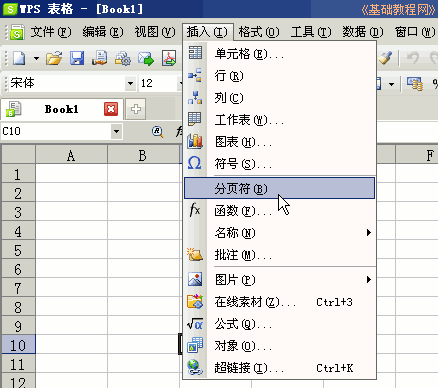The image size is (438, 388).
Task: Click the square root alpha equation icon
Action: [195, 324]
